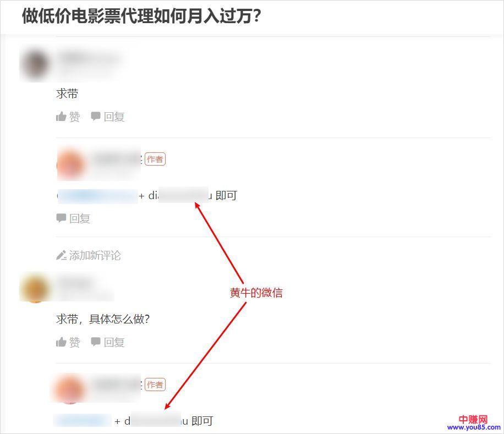
Task: Click www.you85.com watermark link
Action: coord(474,427)
